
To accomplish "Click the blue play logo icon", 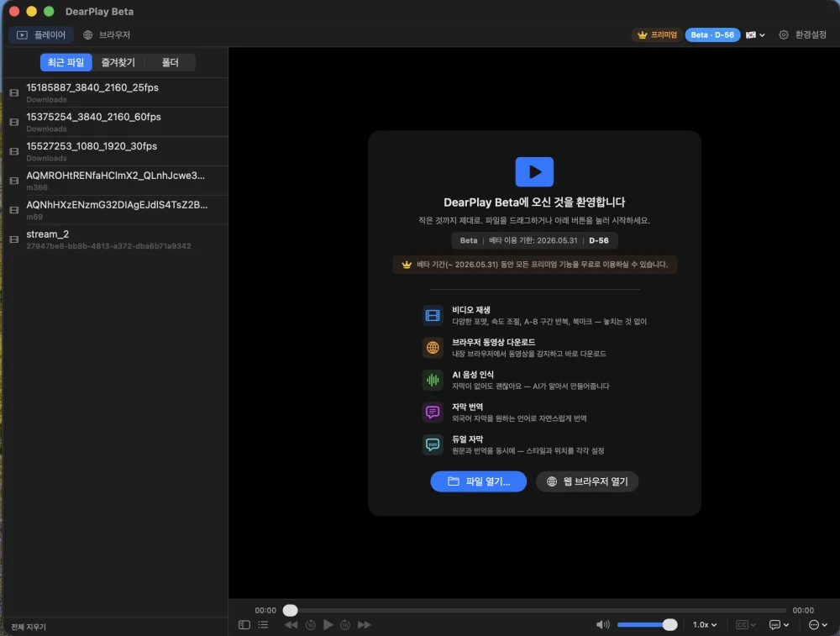I will [x=534, y=172].
